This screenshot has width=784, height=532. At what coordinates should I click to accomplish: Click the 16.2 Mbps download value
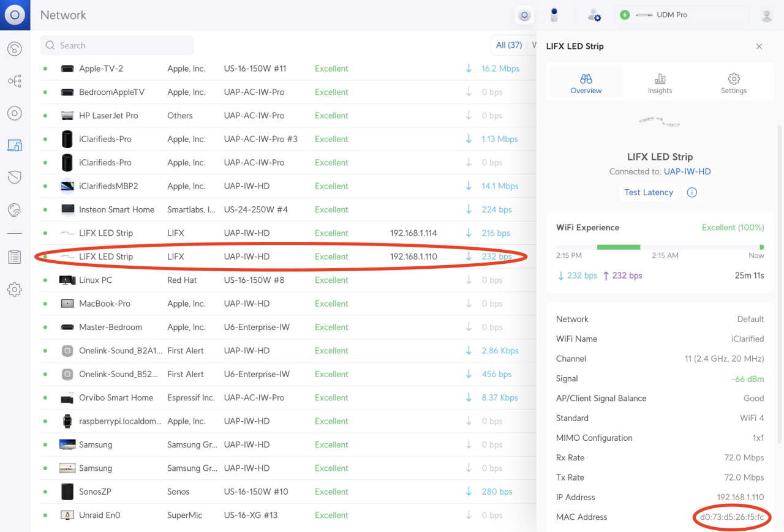500,69
